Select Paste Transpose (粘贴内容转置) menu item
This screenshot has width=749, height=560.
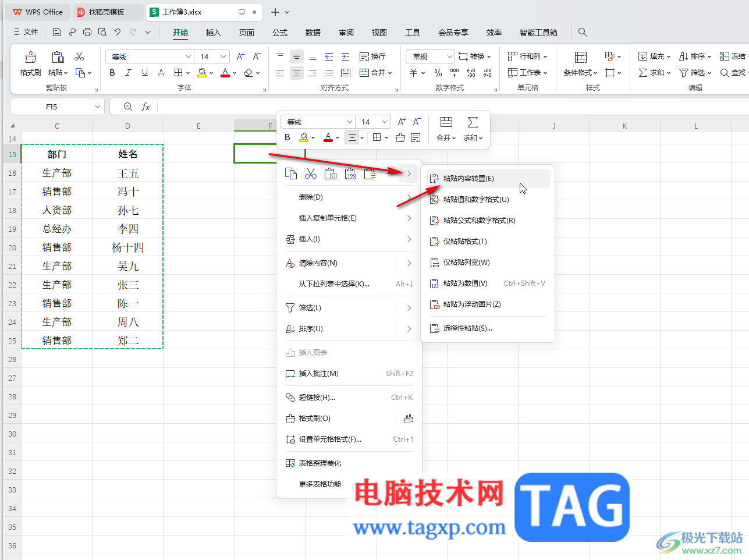(488, 179)
